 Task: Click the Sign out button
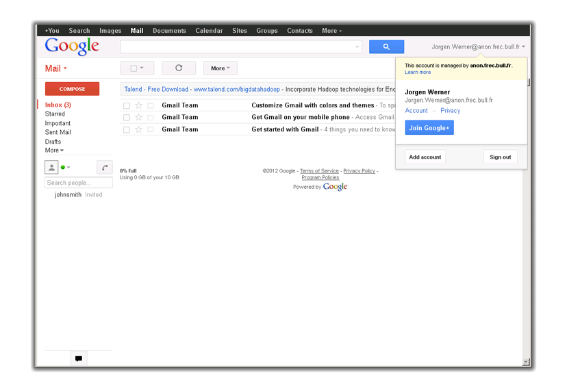(x=500, y=157)
